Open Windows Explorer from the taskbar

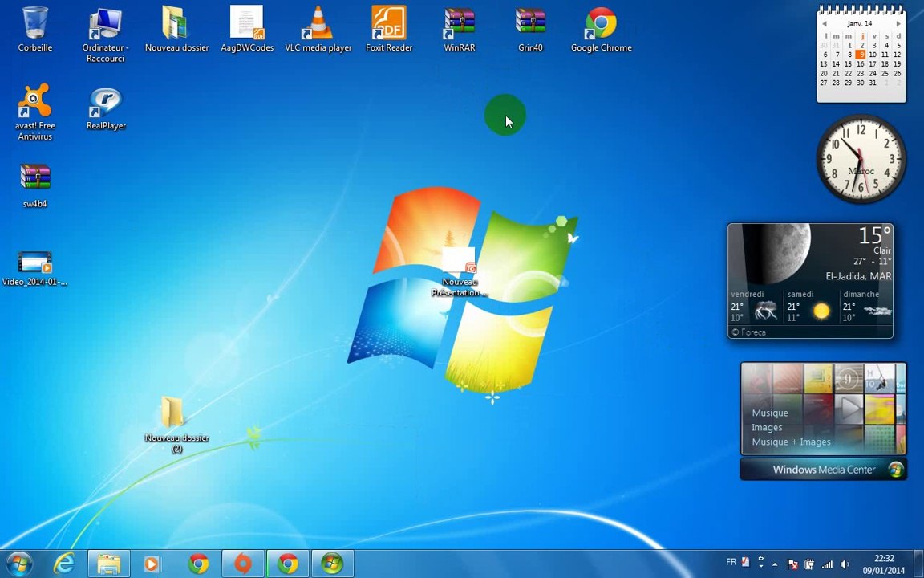(x=109, y=564)
